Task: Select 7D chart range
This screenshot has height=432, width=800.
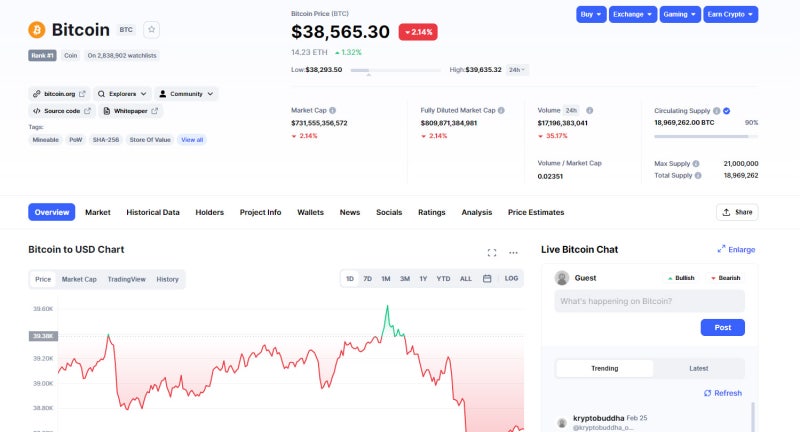Action: [367, 278]
